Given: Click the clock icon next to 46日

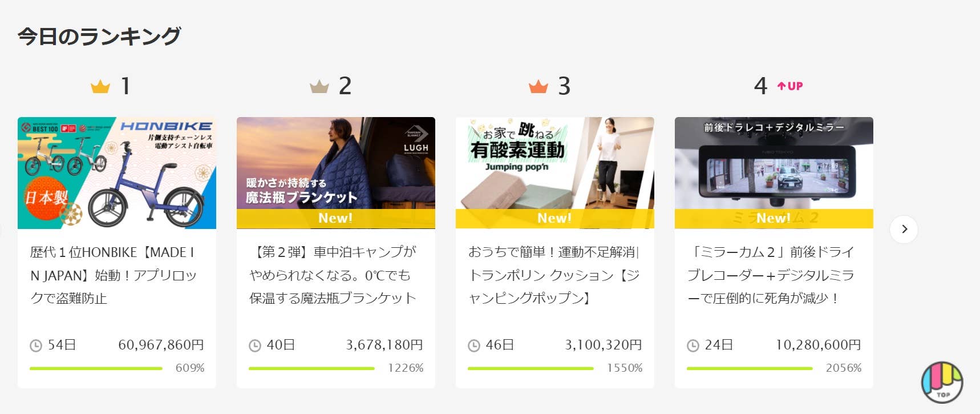Looking at the screenshot, I should (x=474, y=345).
